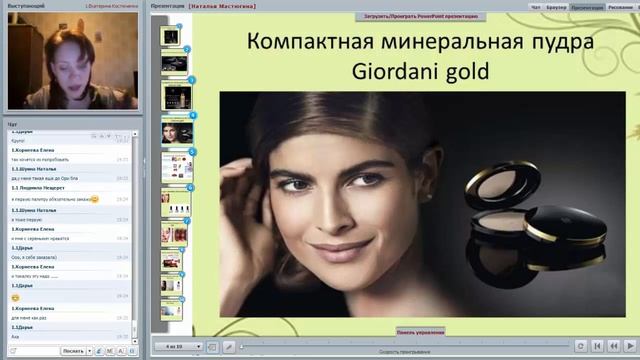Click the chat scrollbar up arrow
The height and width of the screenshot is (360, 640).
pos(135,134)
